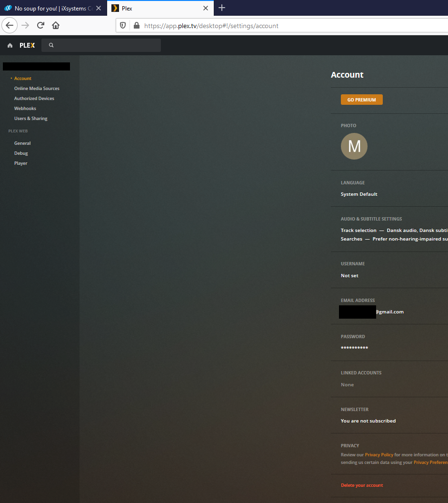Switch to the 'No soup for you!' tab
This screenshot has width=448, height=503.
click(x=53, y=9)
